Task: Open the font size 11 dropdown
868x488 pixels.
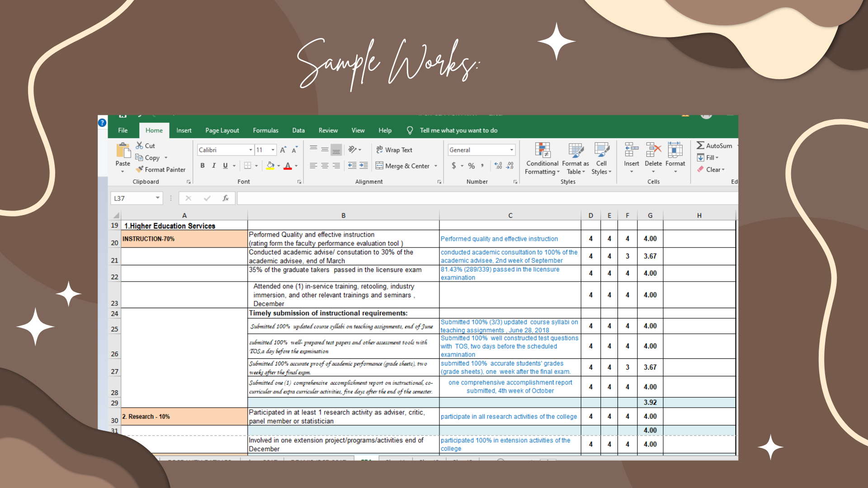Action: pyautogui.click(x=273, y=150)
